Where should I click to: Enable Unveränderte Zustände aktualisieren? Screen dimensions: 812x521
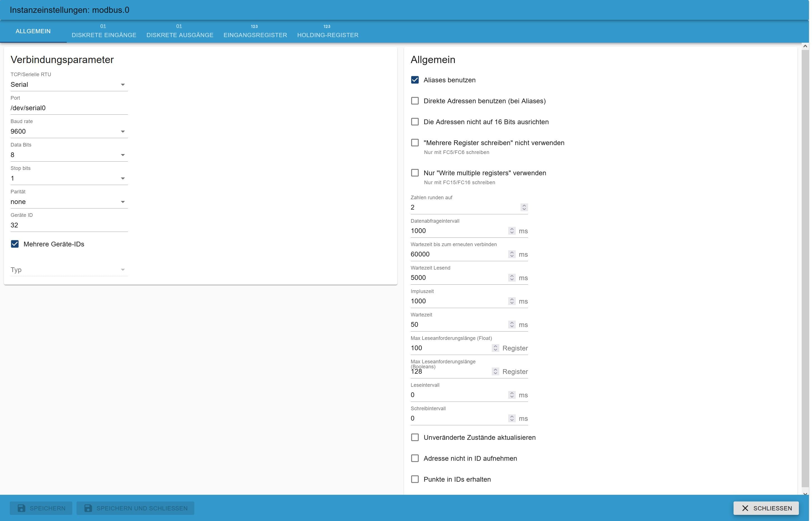pos(415,438)
